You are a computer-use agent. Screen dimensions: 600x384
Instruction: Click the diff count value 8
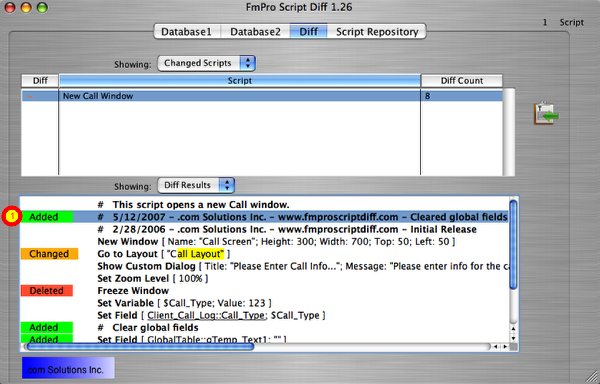pyautogui.click(x=427, y=96)
